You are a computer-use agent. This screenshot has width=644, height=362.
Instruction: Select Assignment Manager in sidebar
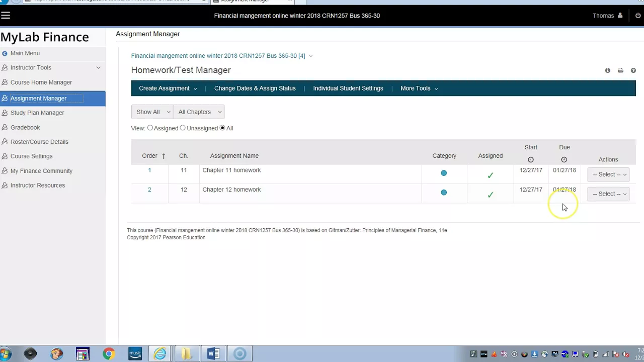(53, 99)
